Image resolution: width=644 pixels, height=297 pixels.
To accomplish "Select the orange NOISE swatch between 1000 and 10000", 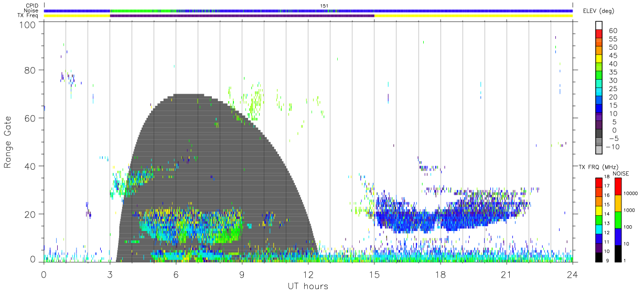I will pyautogui.click(x=617, y=203).
